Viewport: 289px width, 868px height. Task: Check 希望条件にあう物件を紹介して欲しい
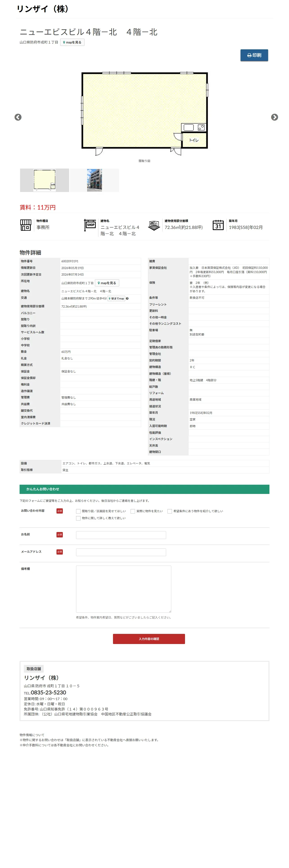169,511
